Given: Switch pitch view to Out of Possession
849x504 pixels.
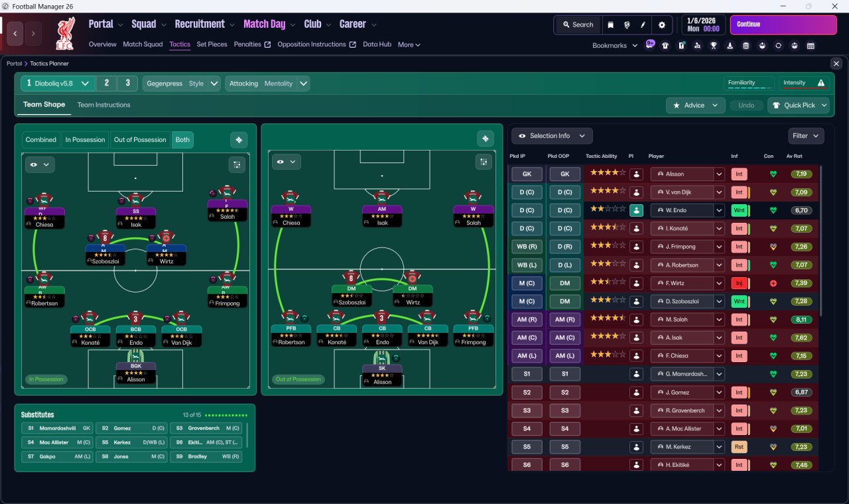Looking at the screenshot, I should (x=140, y=140).
